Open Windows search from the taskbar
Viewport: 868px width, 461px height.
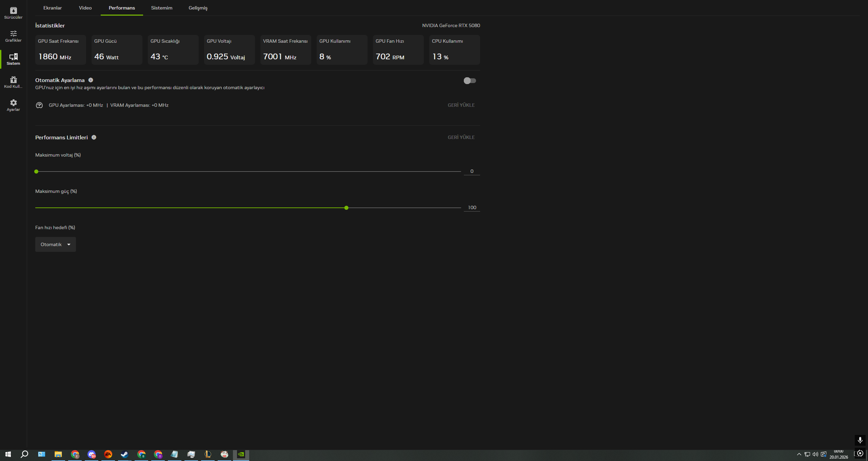click(x=24, y=454)
